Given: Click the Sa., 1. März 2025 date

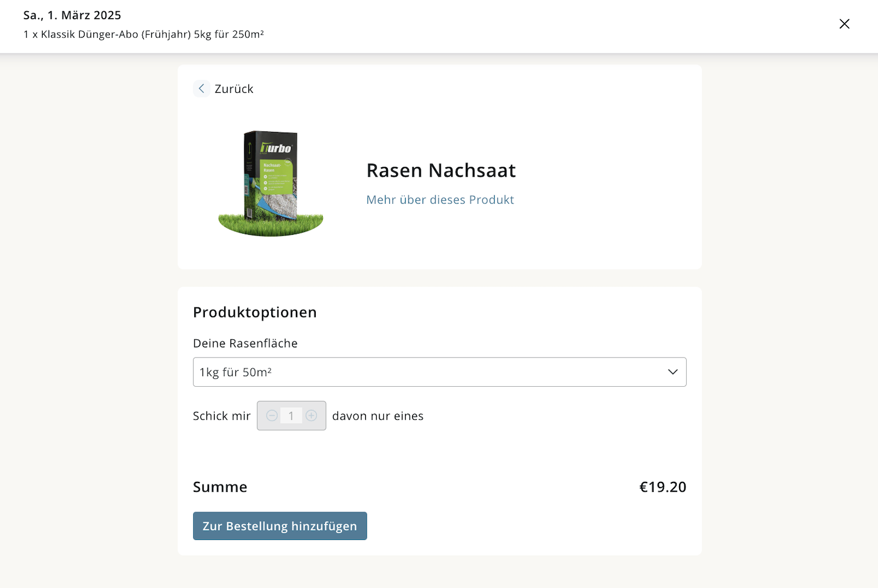Looking at the screenshot, I should point(72,15).
